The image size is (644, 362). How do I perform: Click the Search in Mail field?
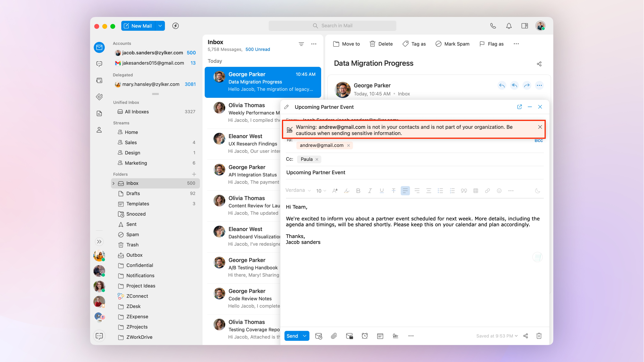[332, 26]
